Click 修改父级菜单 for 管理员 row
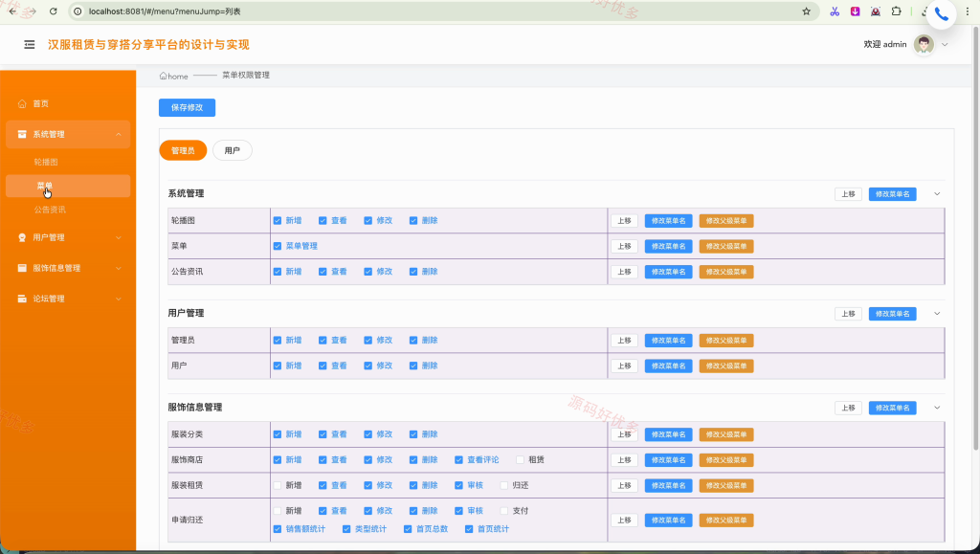The height and width of the screenshot is (554, 980). coord(726,341)
